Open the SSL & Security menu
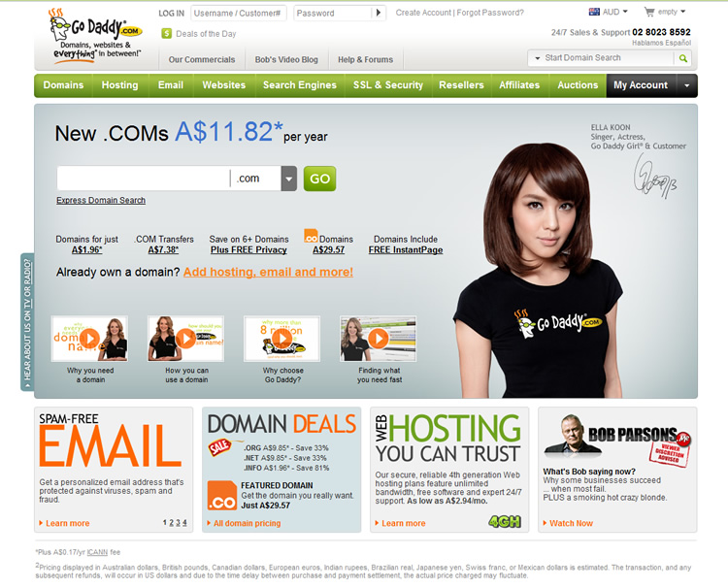Viewport: 728px width, 588px height. [388, 85]
